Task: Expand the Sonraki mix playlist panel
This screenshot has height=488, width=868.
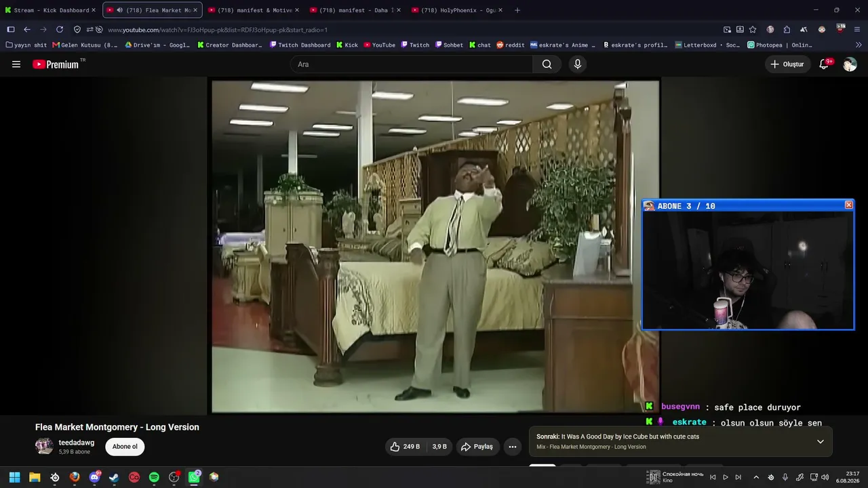Action: coord(821,442)
